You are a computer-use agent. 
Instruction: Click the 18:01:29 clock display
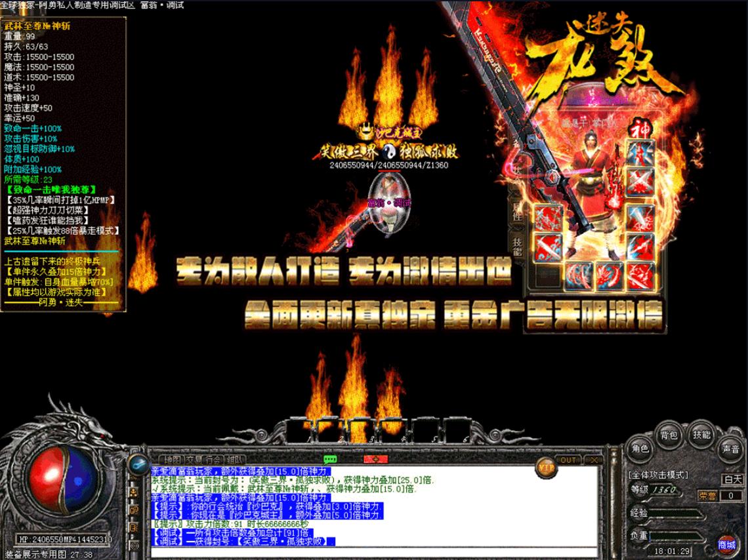pyautogui.click(x=672, y=551)
